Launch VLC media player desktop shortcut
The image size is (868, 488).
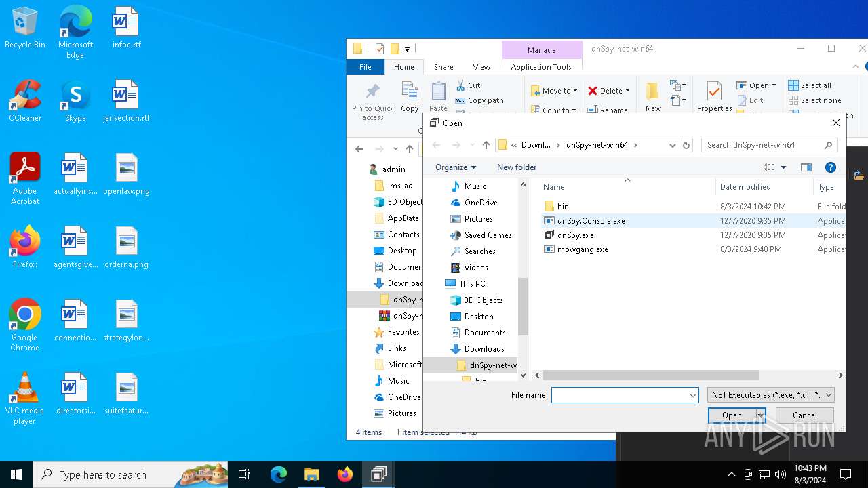pos(25,399)
